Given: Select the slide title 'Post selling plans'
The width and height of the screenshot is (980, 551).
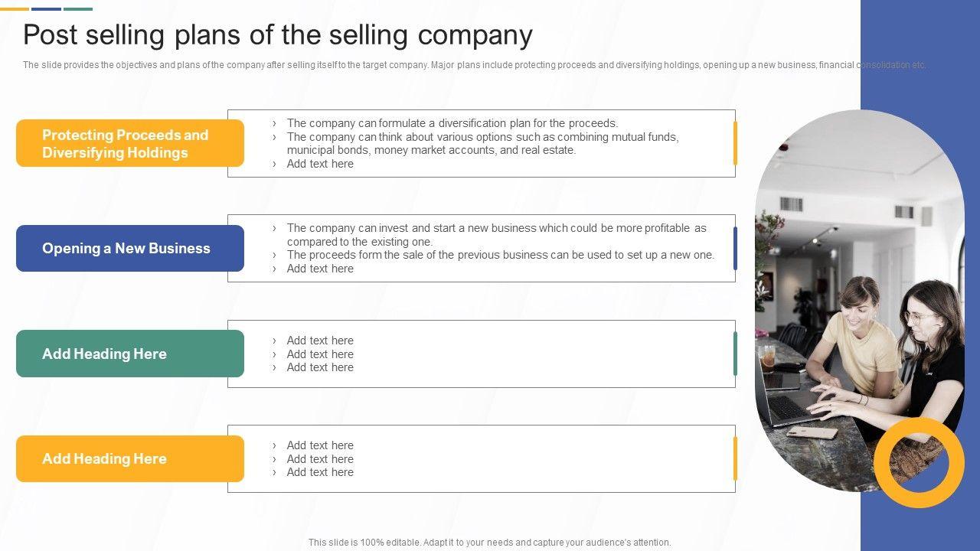Looking at the screenshot, I should point(277,35).
